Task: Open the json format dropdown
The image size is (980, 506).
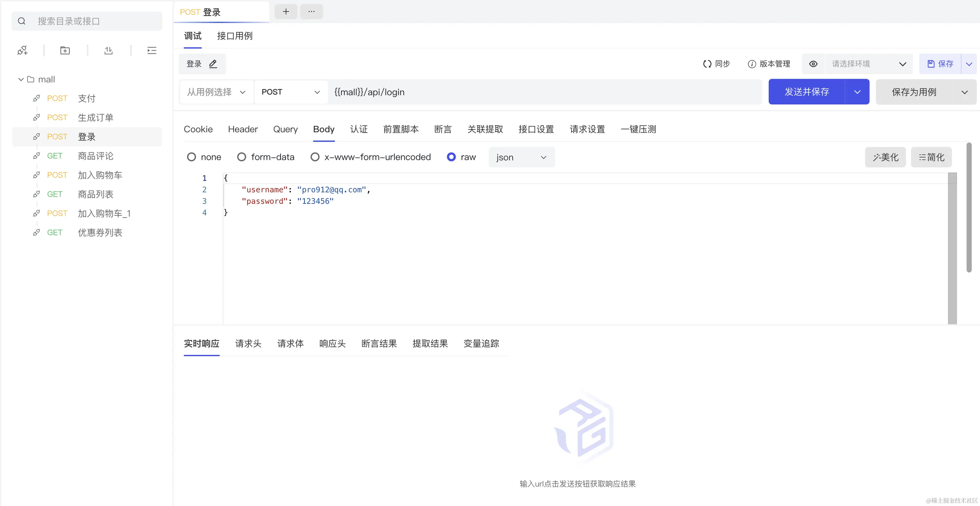Action: pyautogui.click(x=521, y=157)
